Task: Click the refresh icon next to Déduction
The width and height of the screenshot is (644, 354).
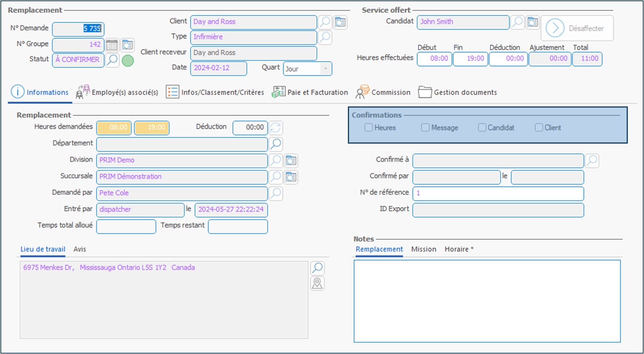Action: coord(276,128)
